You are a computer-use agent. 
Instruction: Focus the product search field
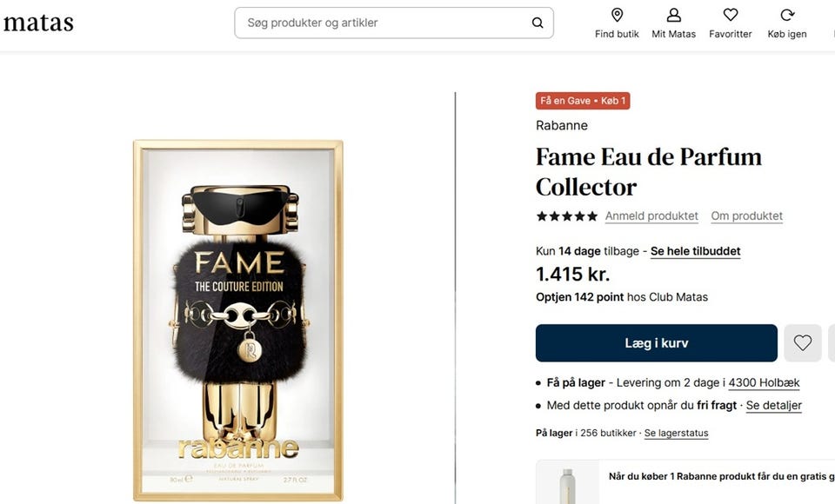[383, 23]
